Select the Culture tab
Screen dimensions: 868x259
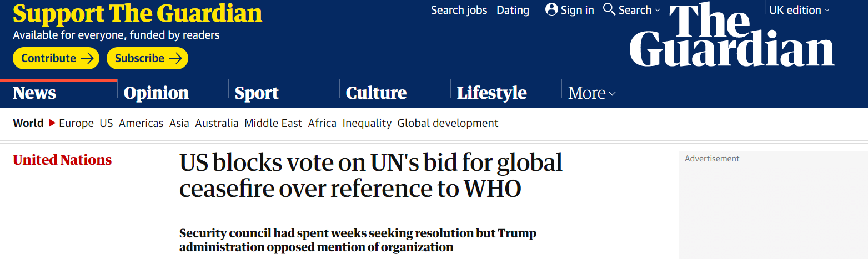(x=376, y=93)
